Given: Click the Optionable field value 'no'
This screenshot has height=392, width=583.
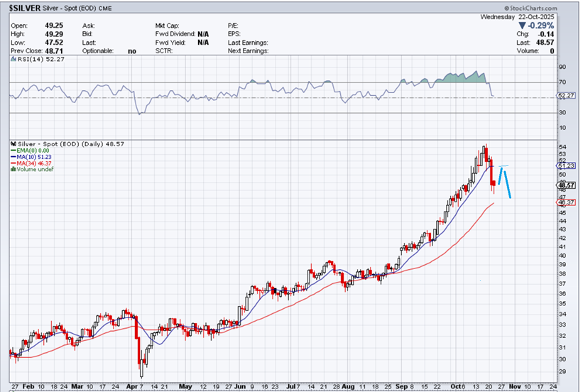Looking at the screenshot, I should point(132,51).
